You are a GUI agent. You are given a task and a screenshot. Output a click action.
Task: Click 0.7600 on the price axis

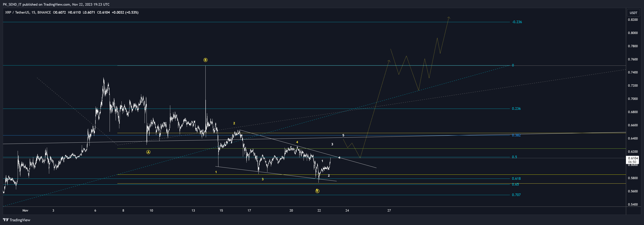[x=633, y=59]
